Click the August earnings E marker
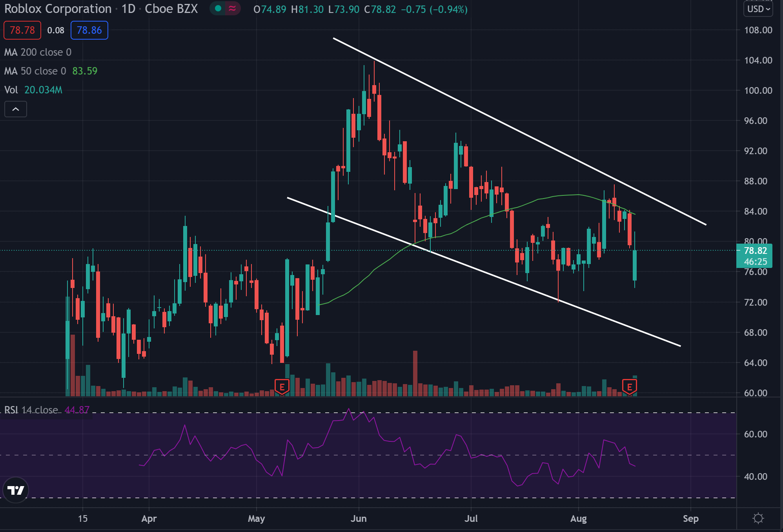The image size is (783, 532). [x=629, y=387]
